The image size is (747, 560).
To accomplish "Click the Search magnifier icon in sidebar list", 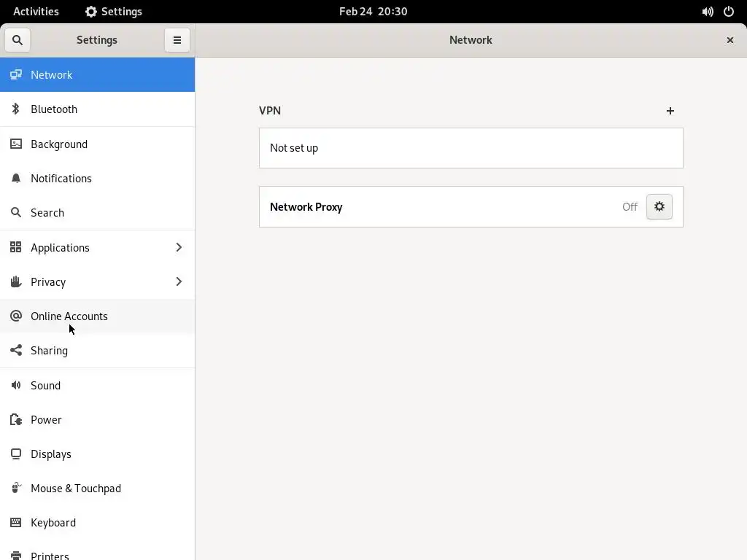I will [x=16, y=212].
